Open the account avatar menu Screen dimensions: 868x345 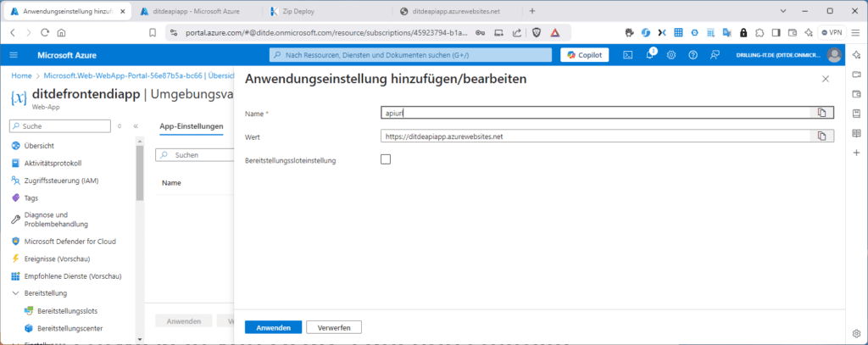pyautogui.click(x=834, y=55)
